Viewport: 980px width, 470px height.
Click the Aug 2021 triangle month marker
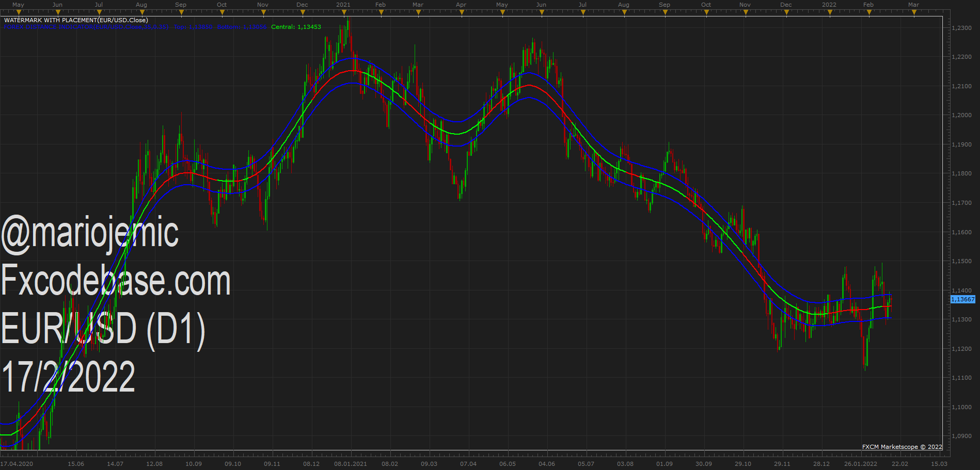point(624,12)
